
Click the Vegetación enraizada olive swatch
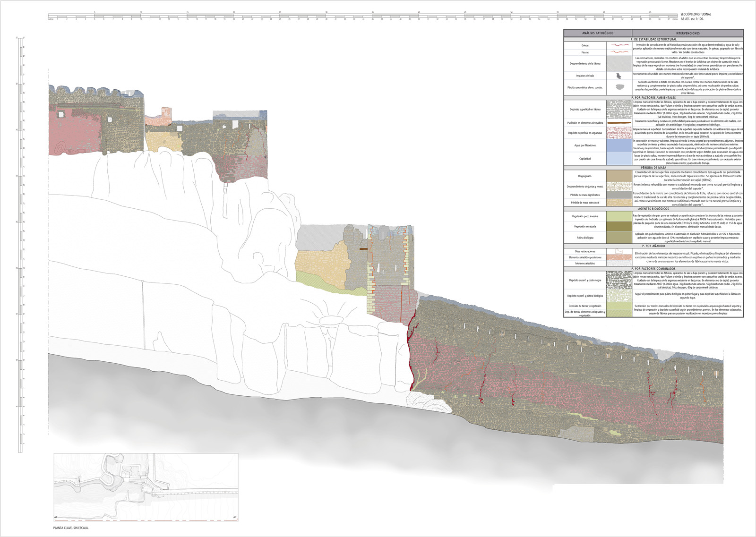(619, 226)
